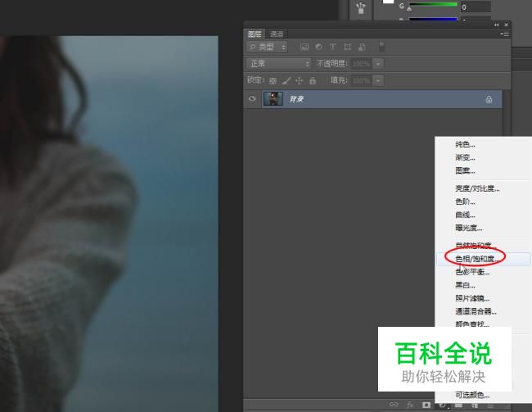Enable lock transparent pixels

coord(273,81)
